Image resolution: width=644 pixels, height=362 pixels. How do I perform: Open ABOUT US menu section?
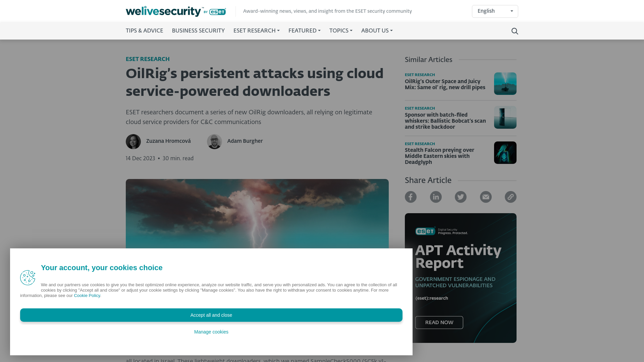(377, 31)
